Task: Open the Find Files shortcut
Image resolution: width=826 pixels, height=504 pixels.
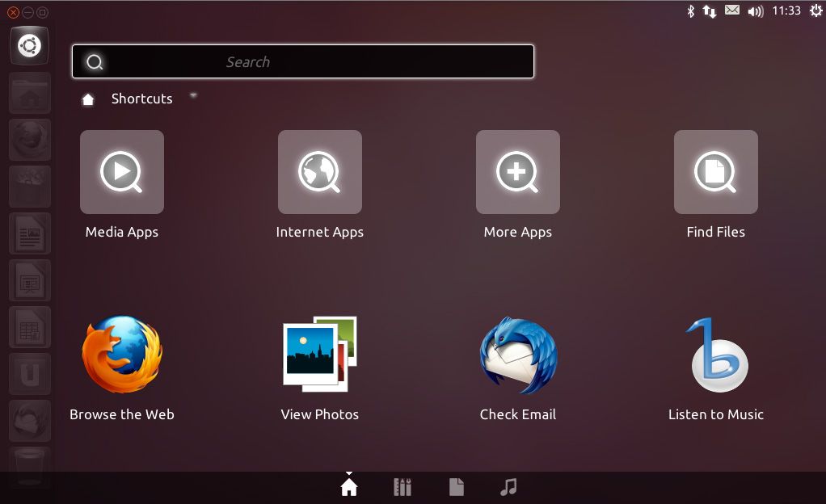Action: (716, 172)
